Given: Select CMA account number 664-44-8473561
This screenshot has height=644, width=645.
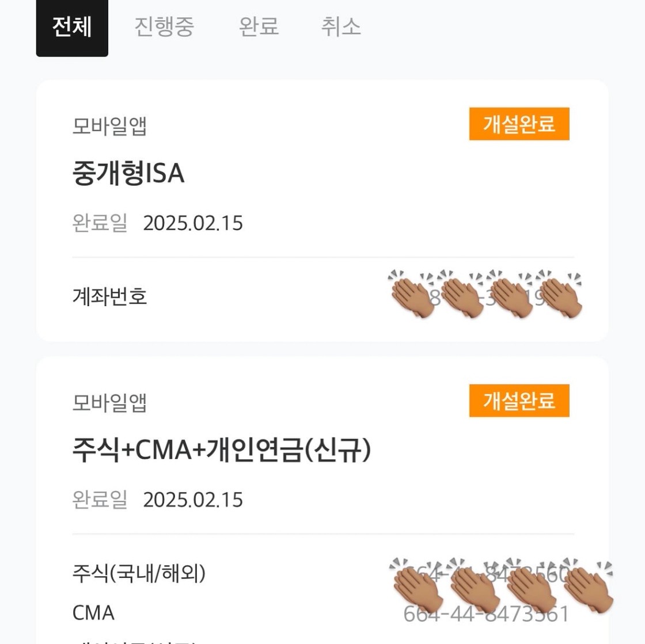Looking at the screenshot, I should 486,614.
